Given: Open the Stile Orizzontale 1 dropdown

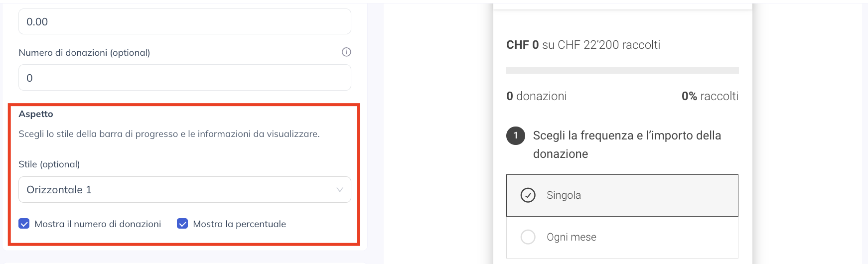Looking at the screenshot, I should coord(185,190).
